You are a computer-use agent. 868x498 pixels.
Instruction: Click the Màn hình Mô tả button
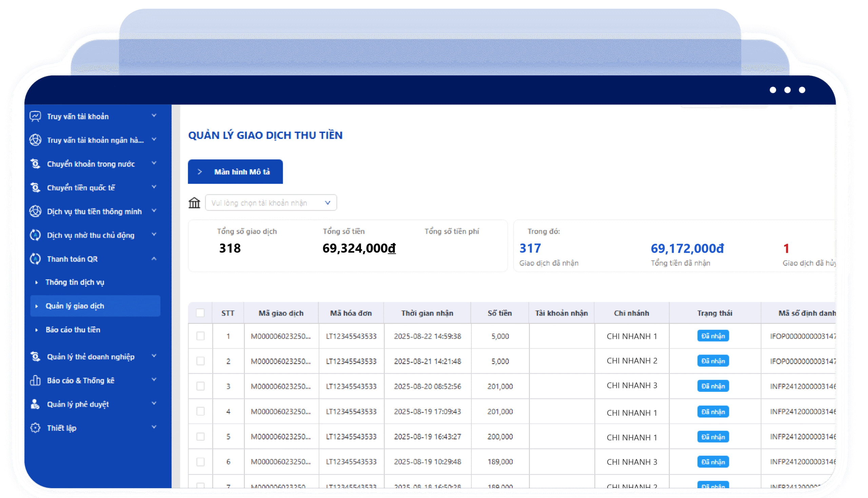pyautogui.click(x=235, y=172)
